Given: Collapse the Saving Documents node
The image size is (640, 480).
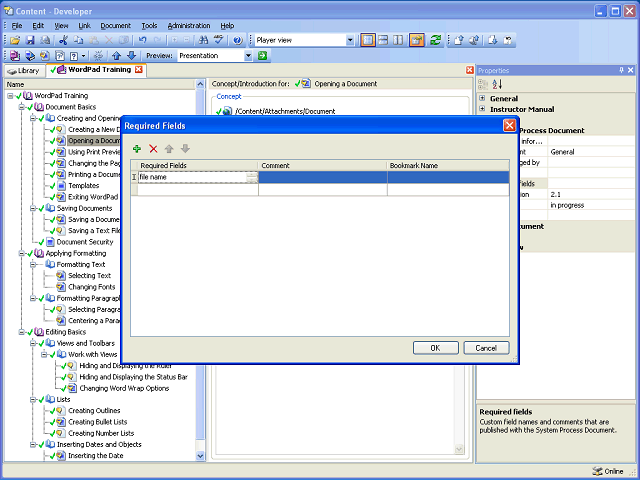Looking at the screenshot, I should point(33,208).
